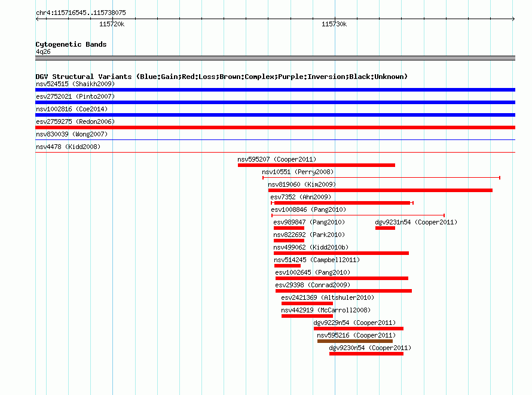Click the chr4:115716545..115738075 coordinates text
Viewport: 532px width, 395px height.
click(81, 13)
